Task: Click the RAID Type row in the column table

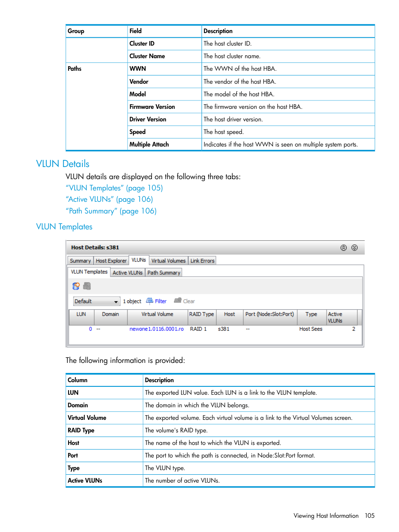Action: [x=220, y=430]
